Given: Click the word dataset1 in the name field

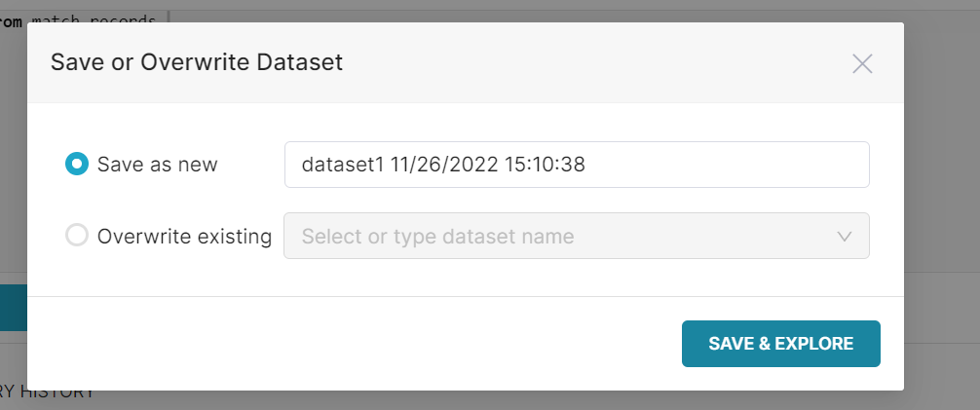Looking at the screenshot, I should [x=343, y=165].
